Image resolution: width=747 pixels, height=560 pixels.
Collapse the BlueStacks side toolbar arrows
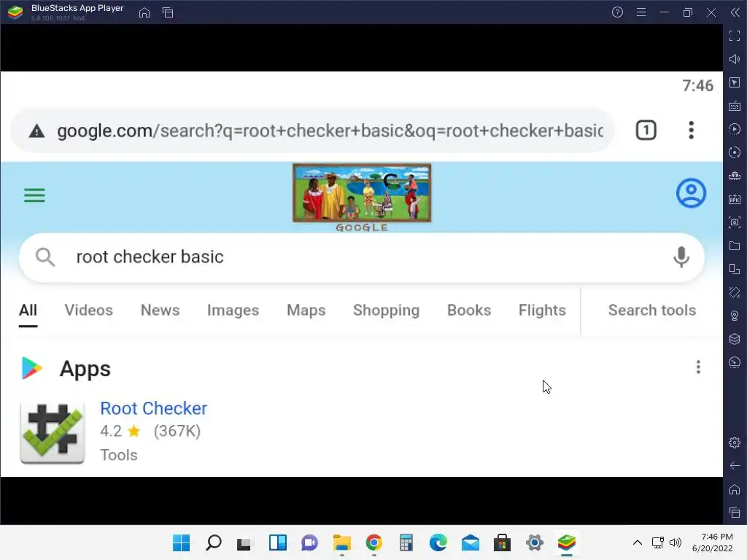coord(735,12)
